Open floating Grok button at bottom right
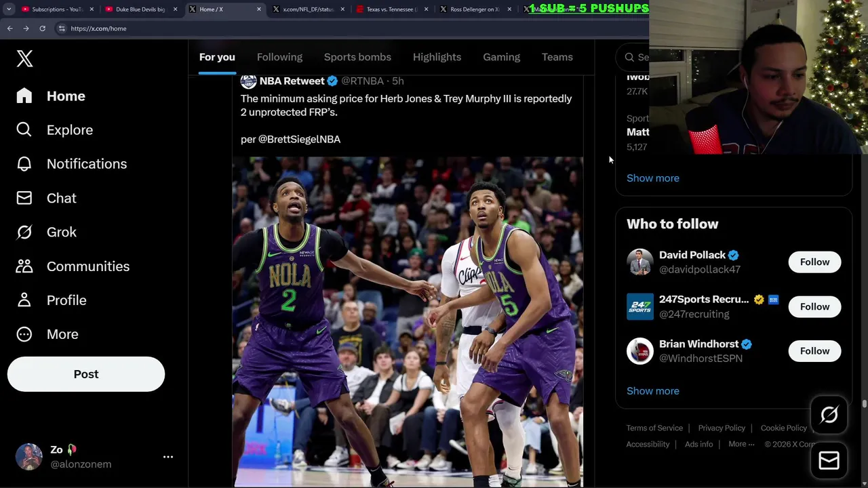The image size is (868, 488). (x=829, y=415)
